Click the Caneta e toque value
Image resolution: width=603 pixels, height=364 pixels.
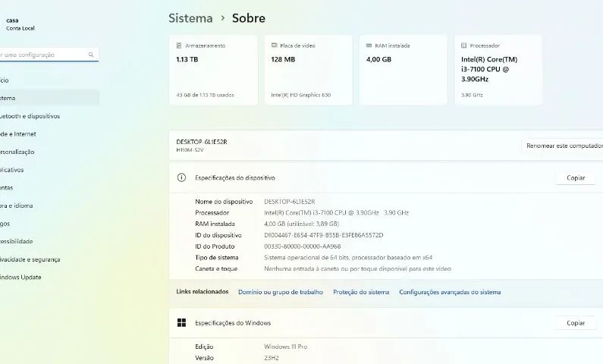click(x=357, y=268)
